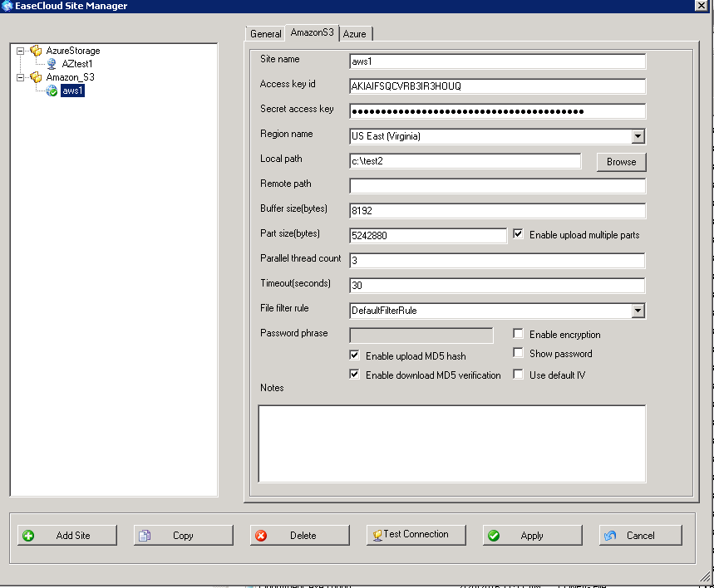This screenshot has height=588, width=714.
Task: Click the Test Connection icon
Action: [x=377, y=535]
